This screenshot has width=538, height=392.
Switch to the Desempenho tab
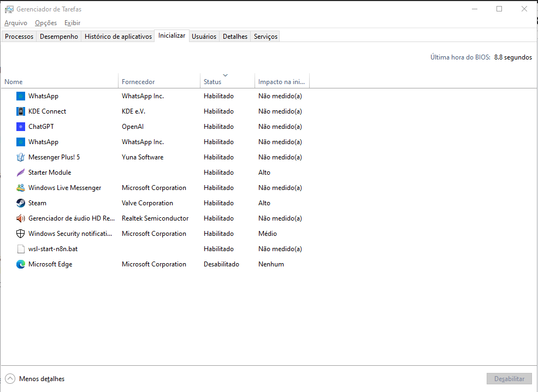tap(59, 37)
